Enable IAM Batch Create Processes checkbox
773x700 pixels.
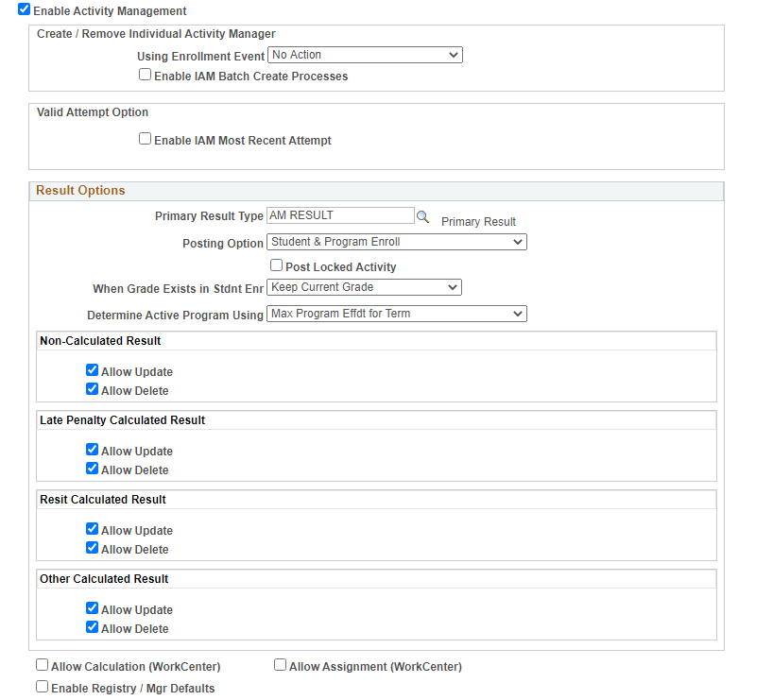coord(145,75)
